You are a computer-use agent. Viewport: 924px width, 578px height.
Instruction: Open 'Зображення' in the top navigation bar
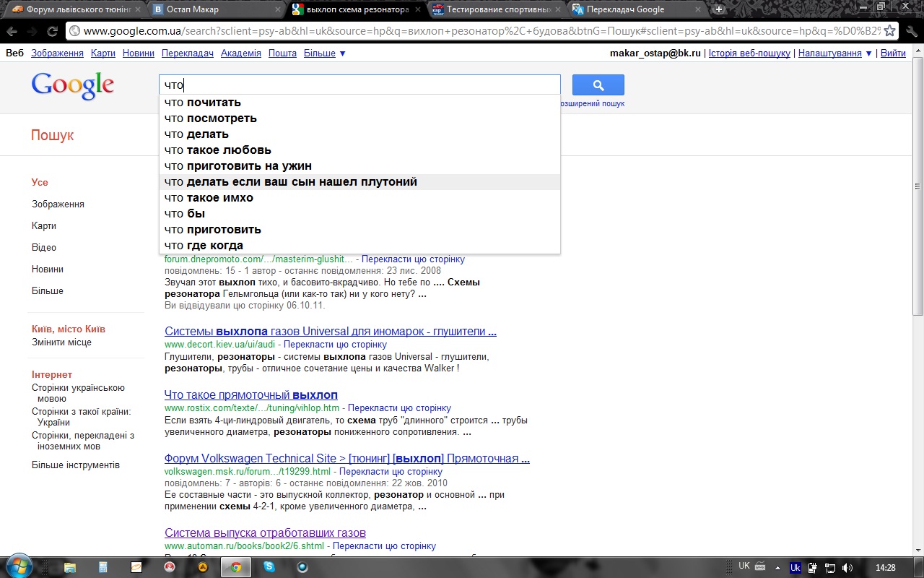tap(57, 53)
